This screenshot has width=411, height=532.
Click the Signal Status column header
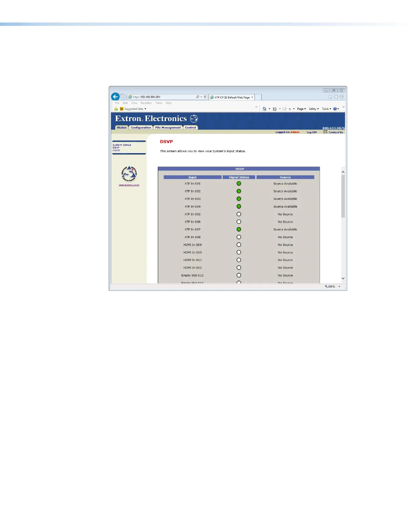click(239, 177)
